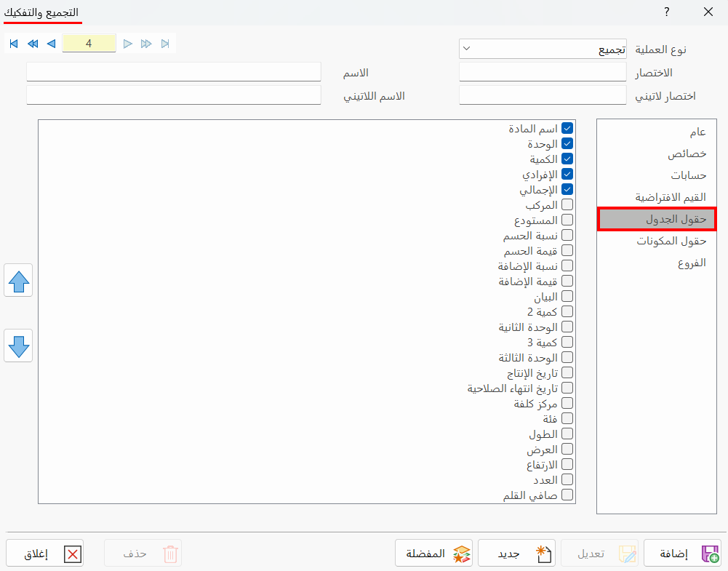Uncheck اسم المادة checkbox
Screen dimensions: 728x571
pyautogui.click(x=567, y=128)
